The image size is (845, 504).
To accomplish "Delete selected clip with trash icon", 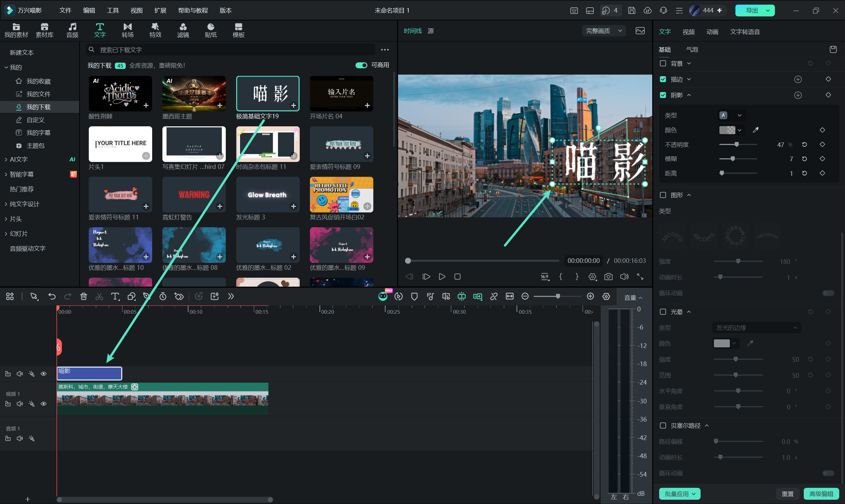I will pos(84,297).
